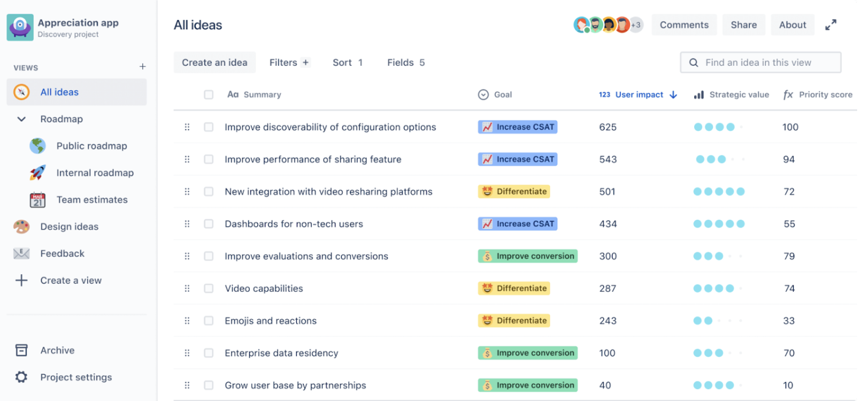Image resolution: width=868 pixels, height=401 pixels.
Task: Click the expand to fullscreen arrows icon
Action: (831, 25)
